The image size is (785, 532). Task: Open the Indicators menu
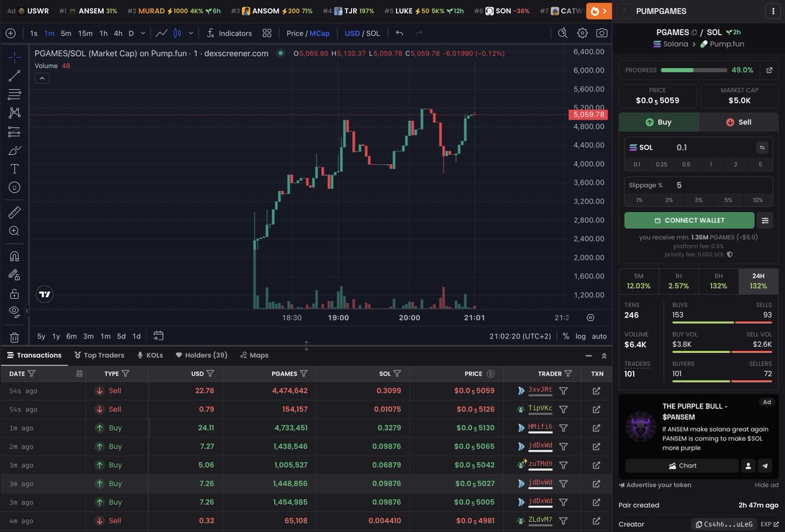pyautogui.click(x=229, y=33)
